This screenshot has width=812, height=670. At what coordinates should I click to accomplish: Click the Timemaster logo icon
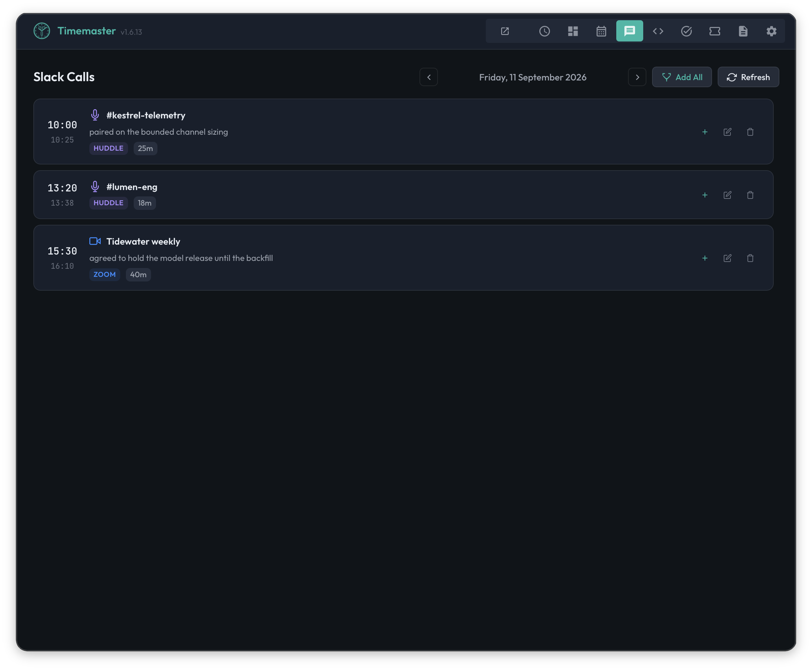coord(42,31)
